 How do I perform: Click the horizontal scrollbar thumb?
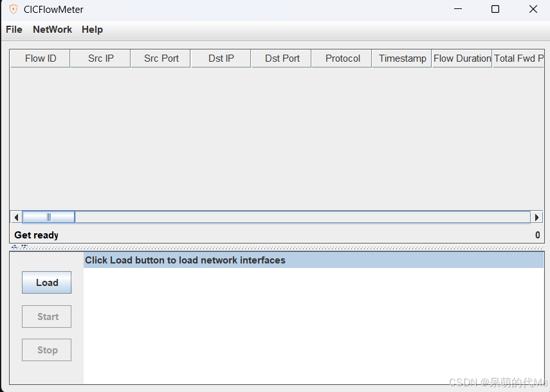click(48, 217)
